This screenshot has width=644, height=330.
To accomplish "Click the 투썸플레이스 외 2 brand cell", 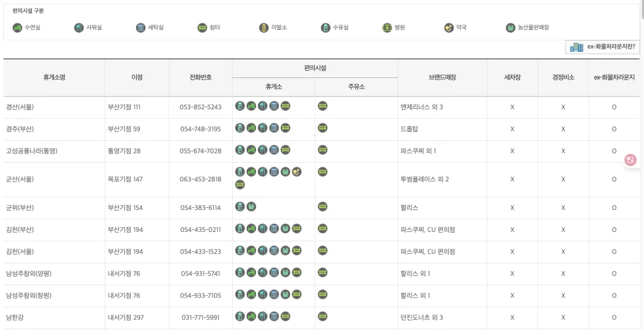I will [x=443, y=179].
